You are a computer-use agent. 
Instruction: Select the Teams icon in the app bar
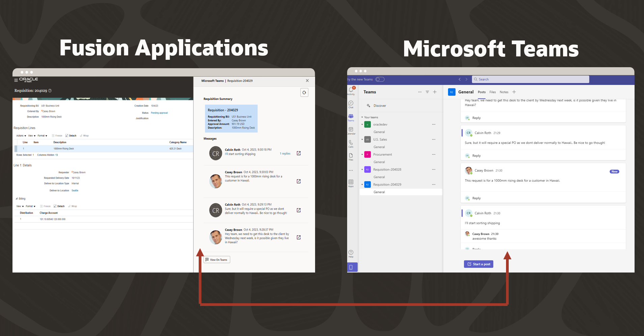click(351, 118)
